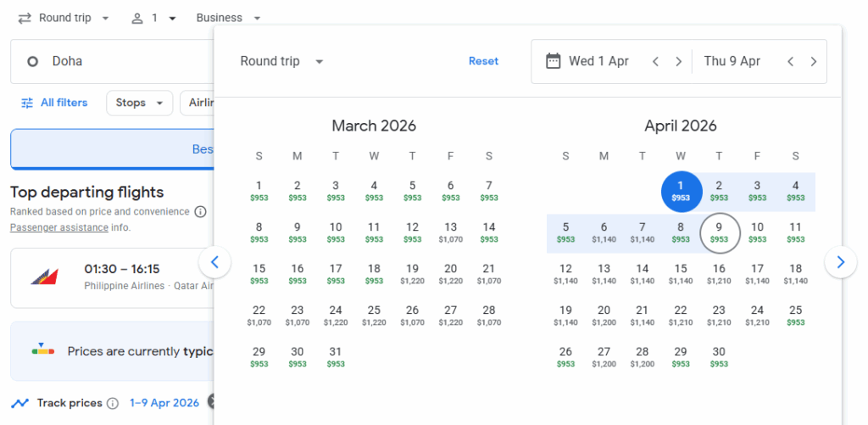Click the previous month arrow on calendar
This screenshot has width=868, height=425.
(x=214, y=262)
